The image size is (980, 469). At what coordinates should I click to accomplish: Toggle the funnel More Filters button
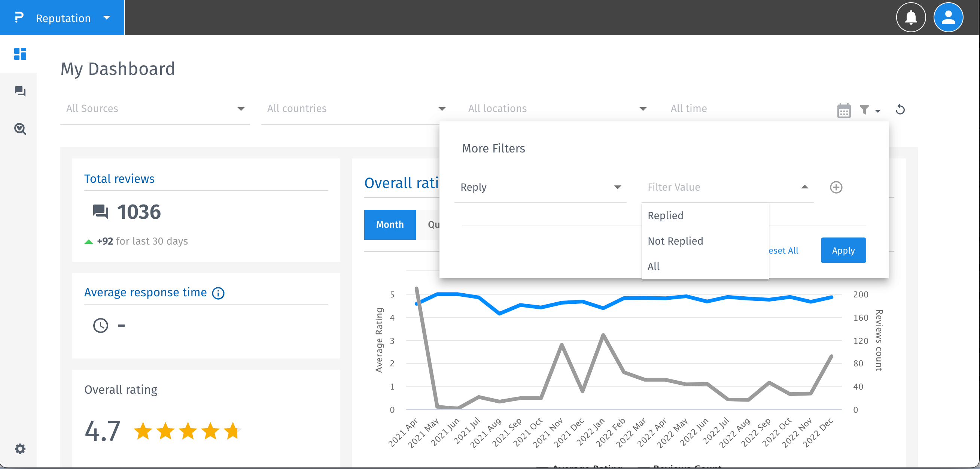[869, 110]
